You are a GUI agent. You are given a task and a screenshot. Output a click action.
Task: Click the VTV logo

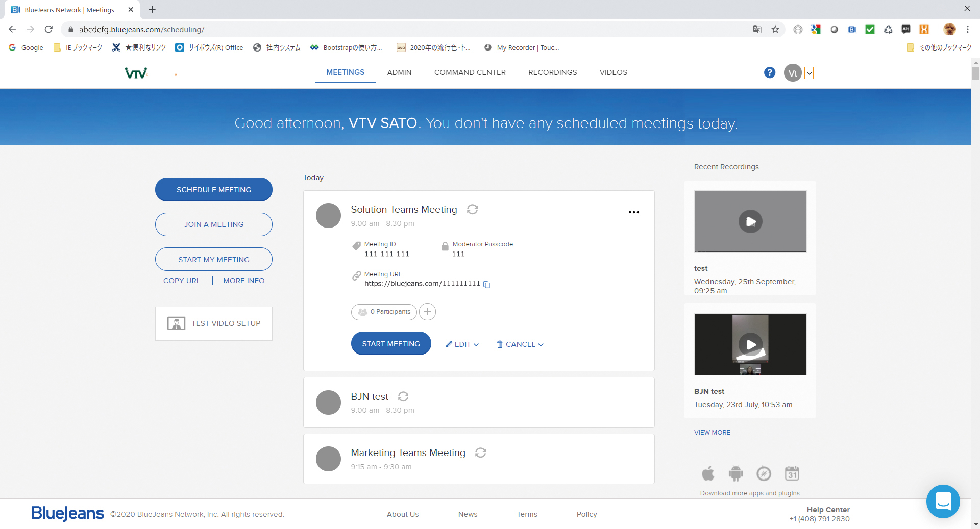click(x=136, y=73)
